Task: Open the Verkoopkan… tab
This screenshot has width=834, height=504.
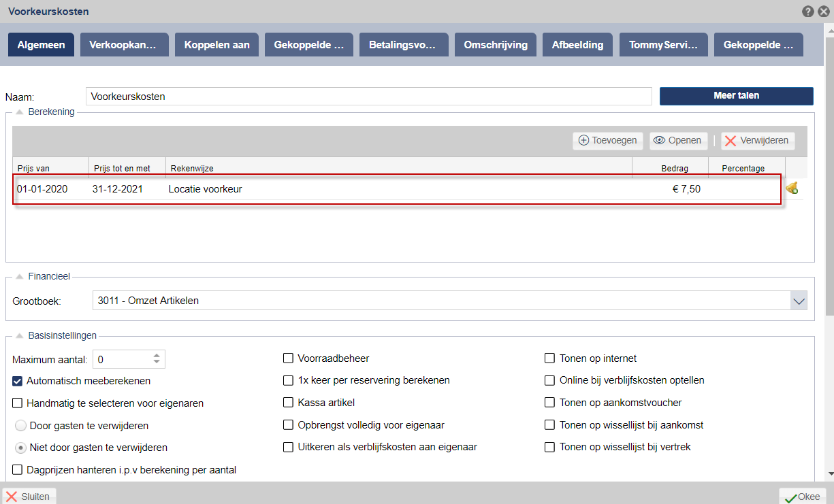Action: (124, 45)
